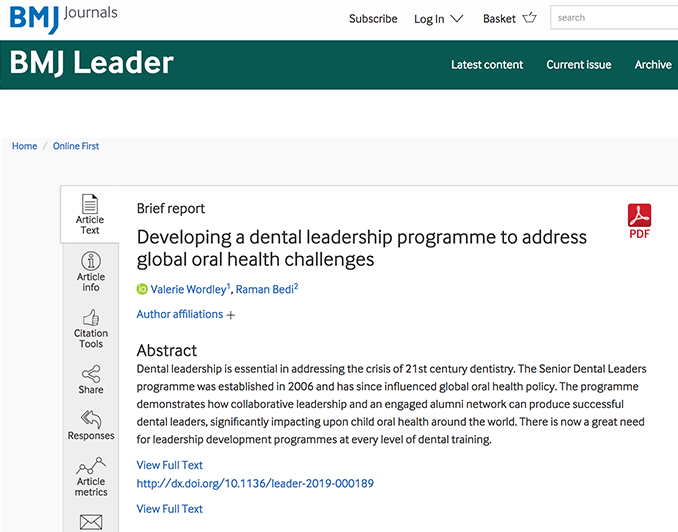Click Valerie Wordley's ORCID icon
The height and width of the screenshot is (532, 678).
coord(142,289)
